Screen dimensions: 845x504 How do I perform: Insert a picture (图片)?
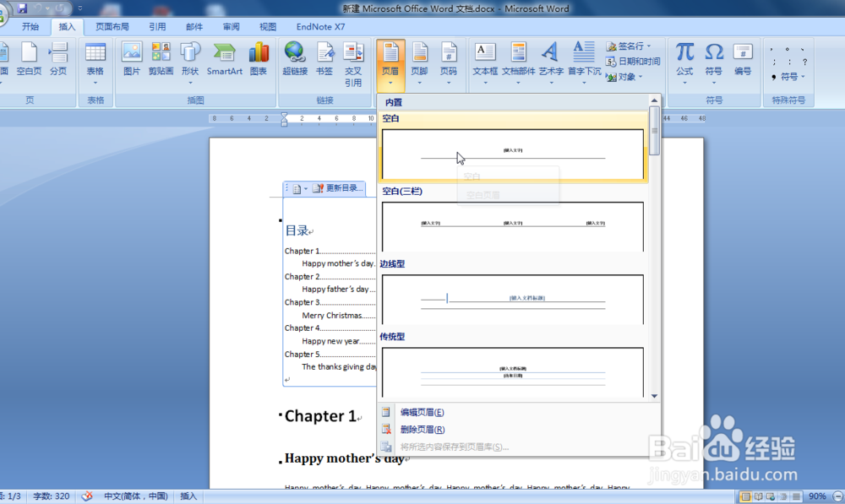(x=132, y=59)
